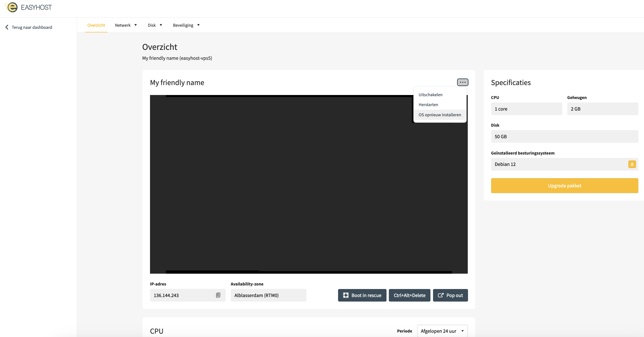Click the Terug naar dashboard link
This screenshot has height=337, width=644.
(x=32, y=27)
